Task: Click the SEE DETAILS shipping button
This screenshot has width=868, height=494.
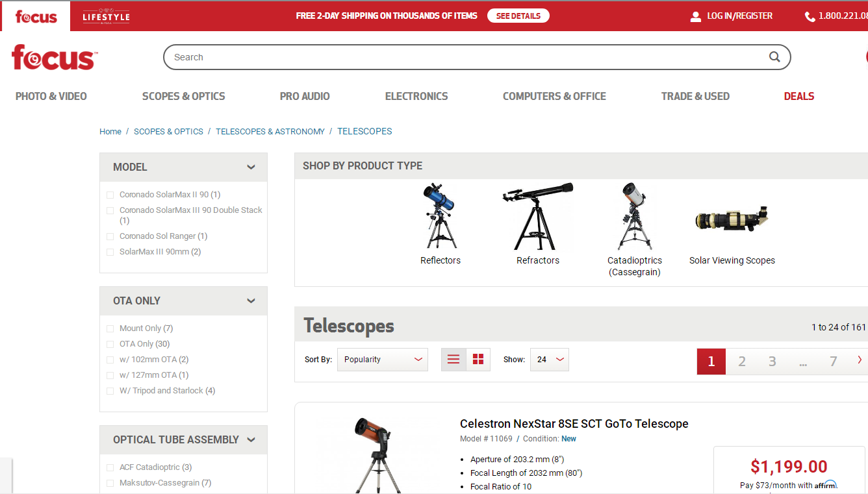Action: coord(518,16)
